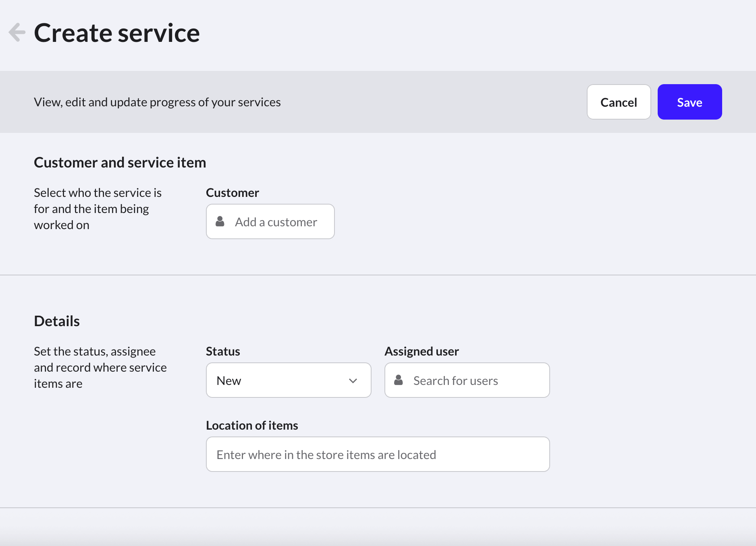Image resolution: width=756 pixels, height=546 pixels.
Task: Click the 'View, edit and update progress' subtitle
Action: click(157, 102)
